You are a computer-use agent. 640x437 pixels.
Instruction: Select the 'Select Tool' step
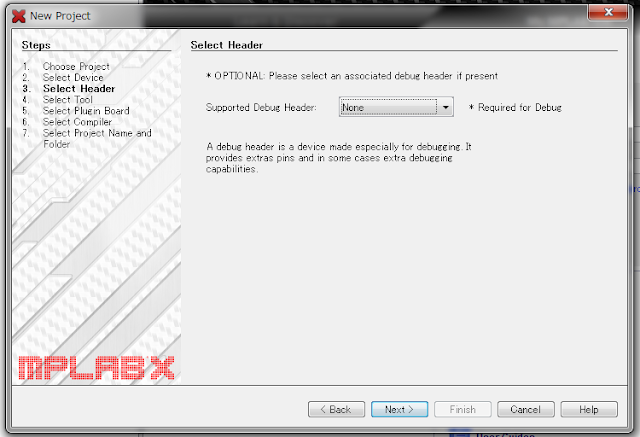(68, 100)
